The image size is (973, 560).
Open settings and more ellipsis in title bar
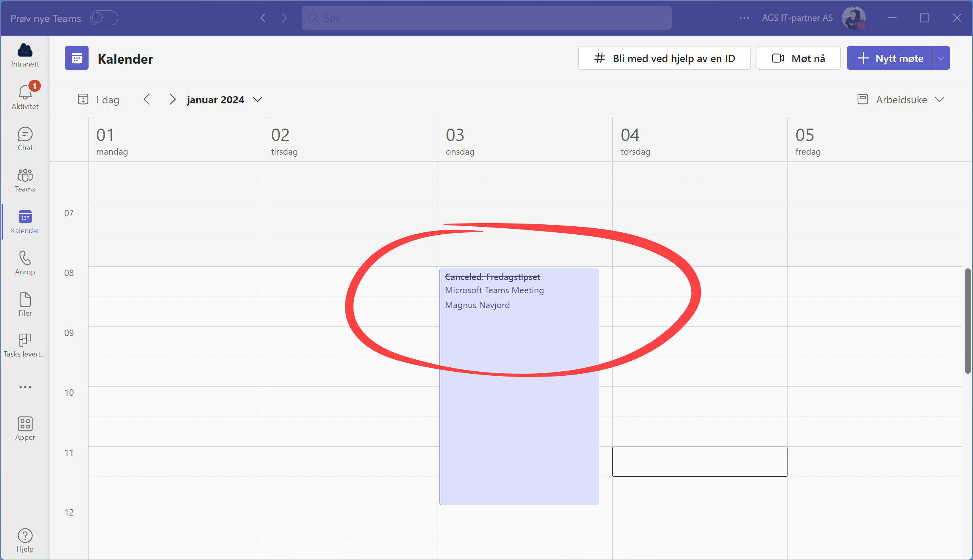[744, 18]
